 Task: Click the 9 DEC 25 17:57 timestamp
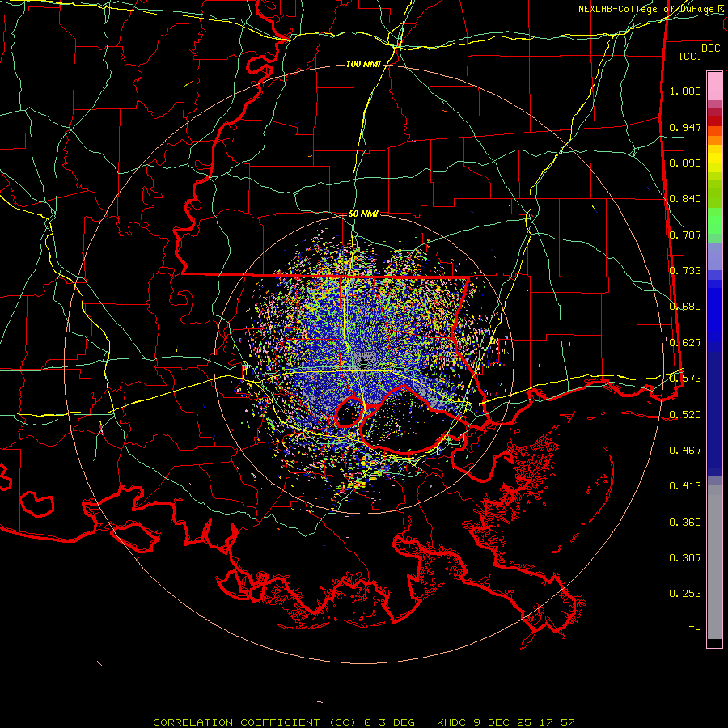523,722
